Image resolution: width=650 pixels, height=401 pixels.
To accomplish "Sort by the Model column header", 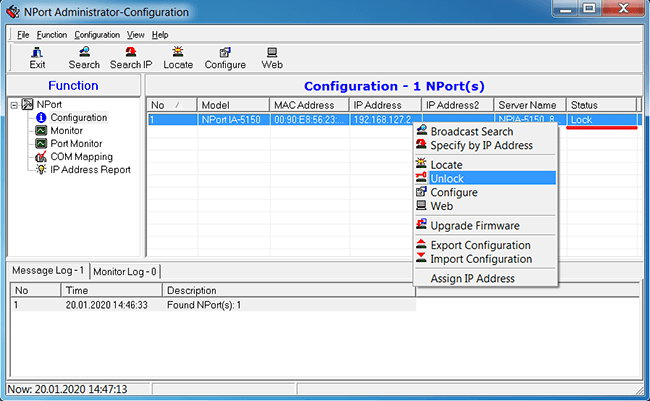I will click(233, 105).
